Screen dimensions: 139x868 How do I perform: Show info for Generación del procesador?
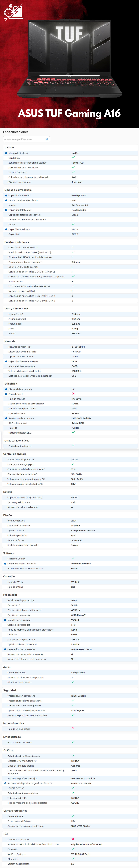click(5, 649)
